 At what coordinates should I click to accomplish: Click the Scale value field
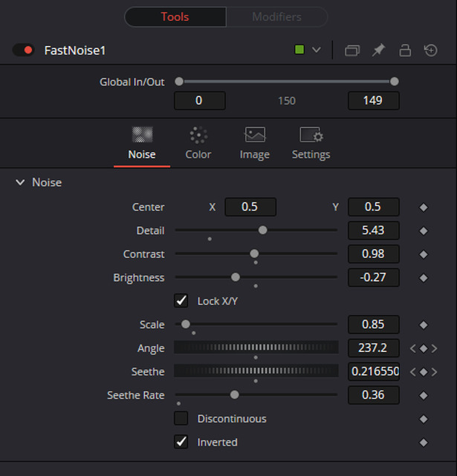click(x=373, y=324)
